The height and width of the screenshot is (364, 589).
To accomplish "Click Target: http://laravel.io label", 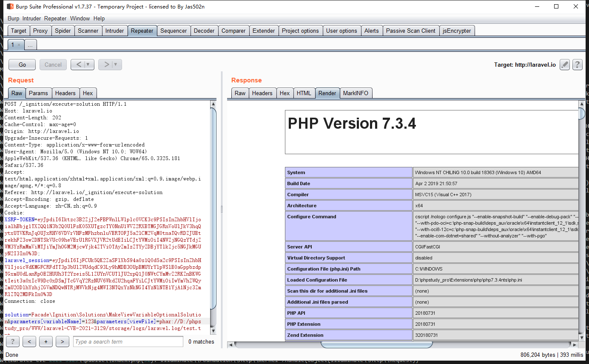I will 525,65.
